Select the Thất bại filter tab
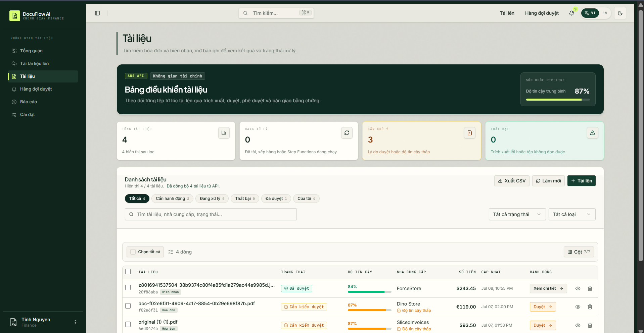This screenshot has height=333, width=644. coord(245,199)
